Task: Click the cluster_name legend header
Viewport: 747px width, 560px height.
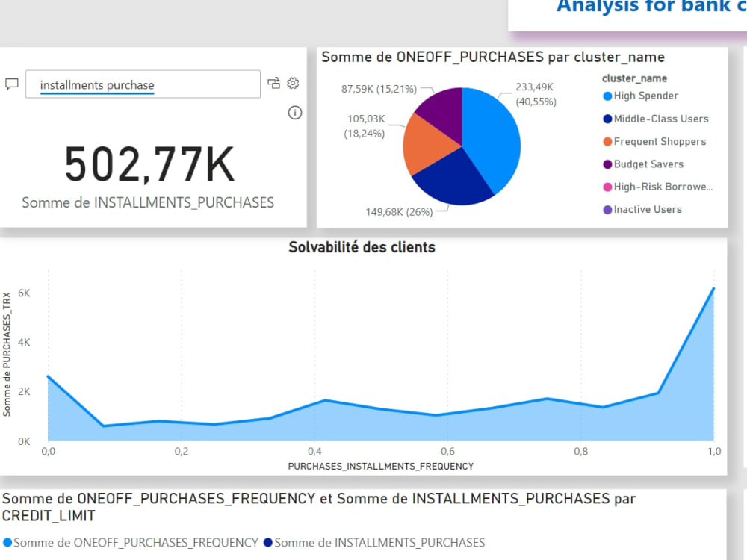Action: coord(634,78)
